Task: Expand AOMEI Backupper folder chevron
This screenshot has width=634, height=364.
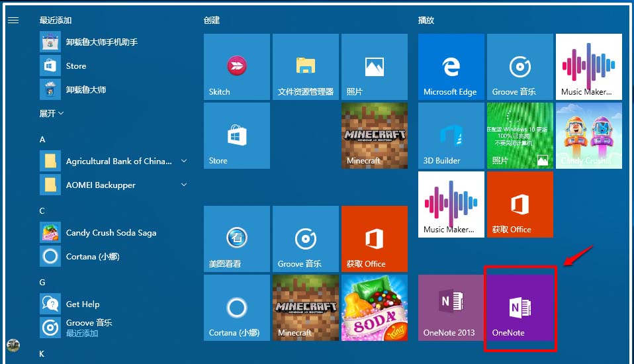Action: 184,185
